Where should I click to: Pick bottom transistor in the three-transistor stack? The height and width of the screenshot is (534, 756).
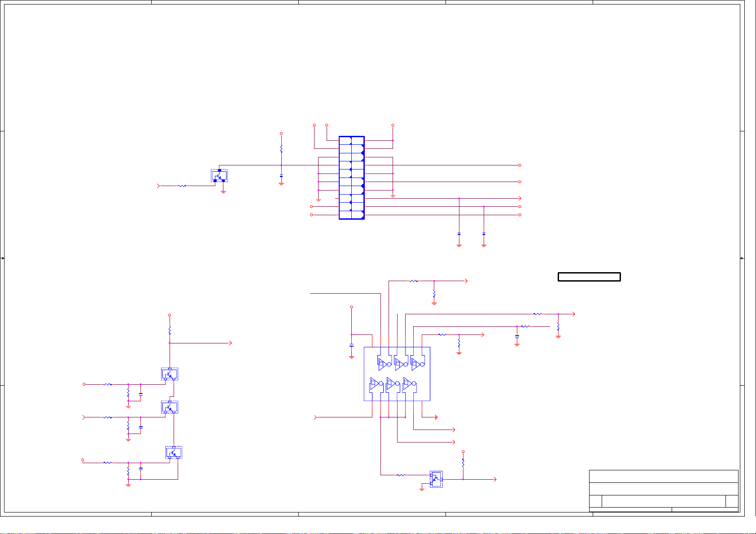[174, 452]
